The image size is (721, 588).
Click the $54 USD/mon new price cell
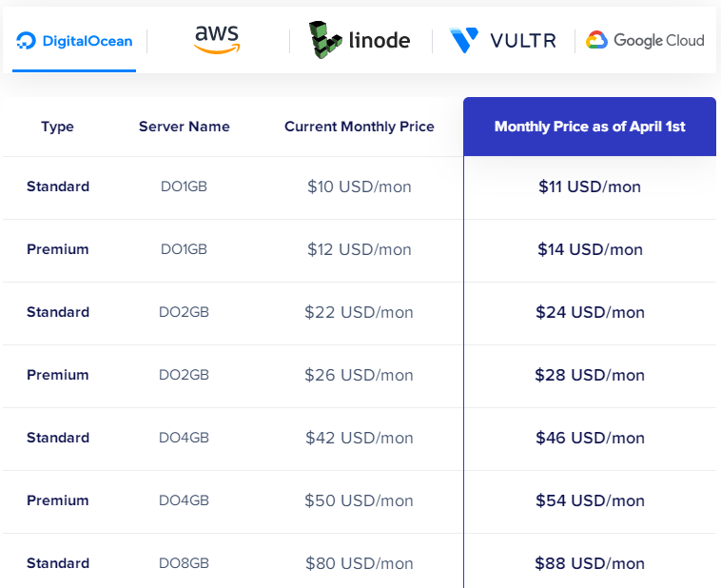[x=590, y=500]
